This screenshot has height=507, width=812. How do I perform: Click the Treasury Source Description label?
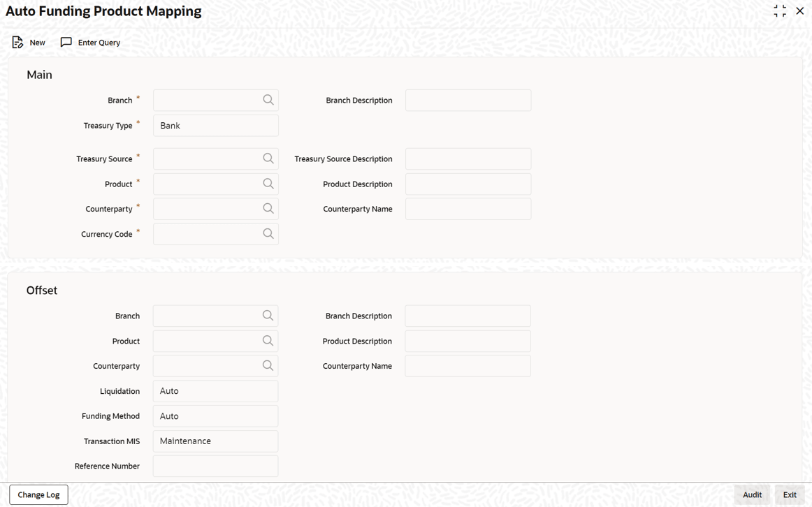[x=343, y=159]
